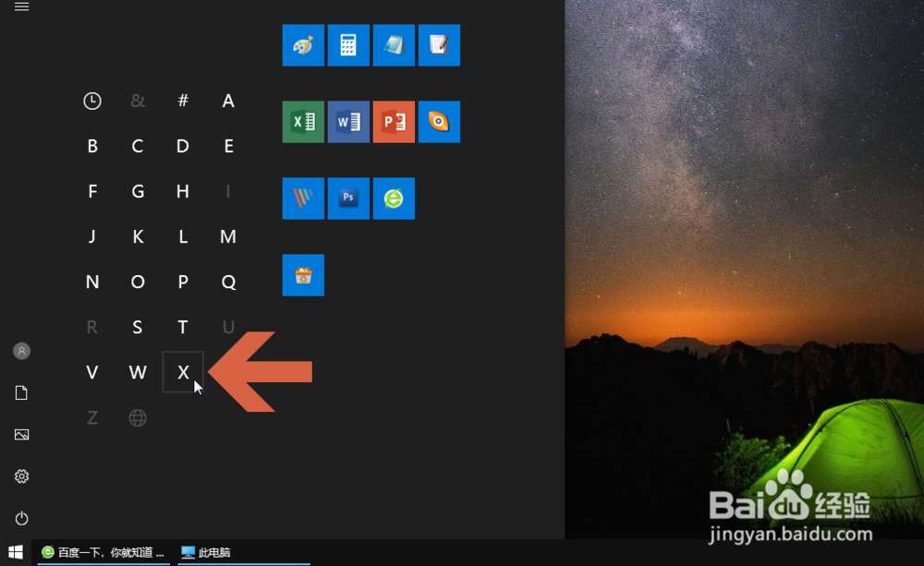This screenshot has width=924, height=566.
Task: Click the Windows Start button
Action: tap(16, 552)
